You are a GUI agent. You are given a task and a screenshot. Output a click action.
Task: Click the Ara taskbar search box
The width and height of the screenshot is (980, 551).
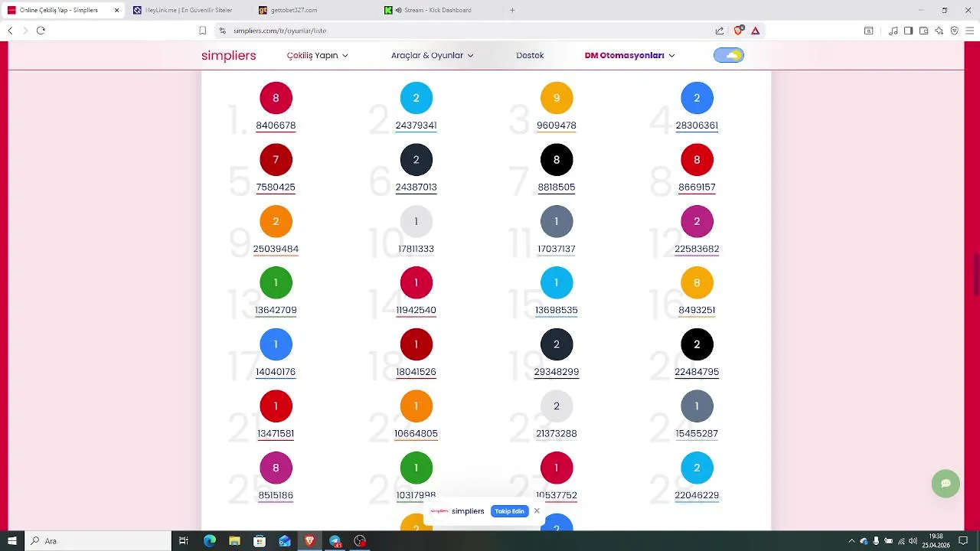click(98, 541)
